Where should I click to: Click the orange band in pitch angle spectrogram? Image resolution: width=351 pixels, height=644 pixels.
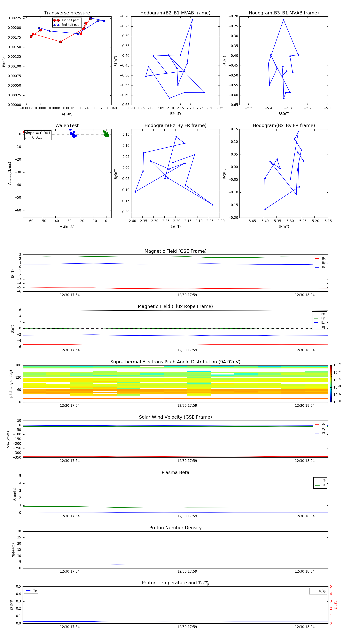[x=175, y=398]
